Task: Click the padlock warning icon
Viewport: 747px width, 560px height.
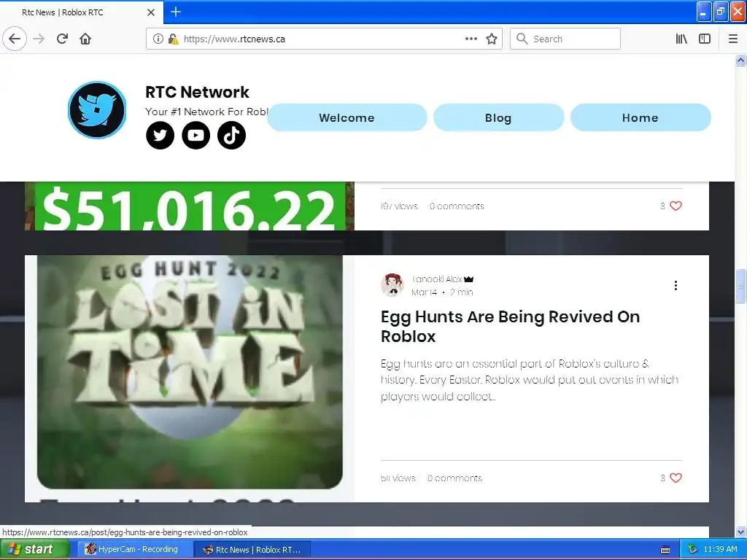Action: (174, 39)
